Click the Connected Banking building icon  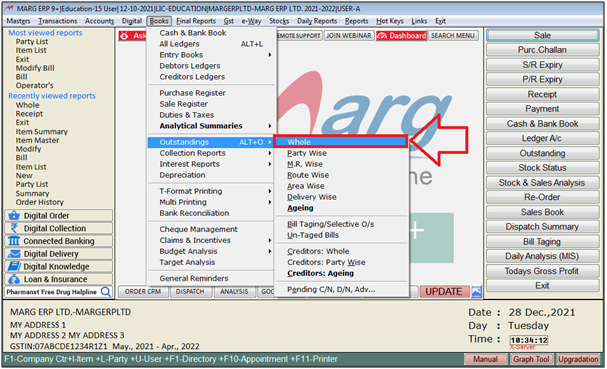(x=14, y=241)
